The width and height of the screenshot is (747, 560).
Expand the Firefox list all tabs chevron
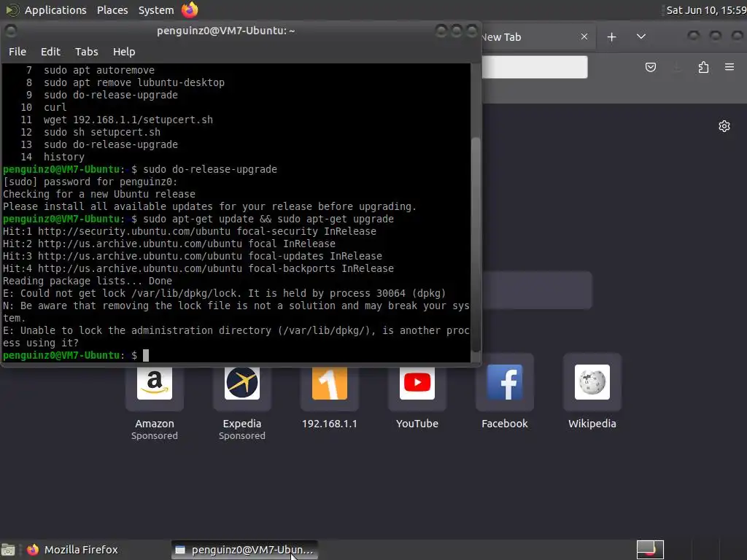tap(640, 36)
